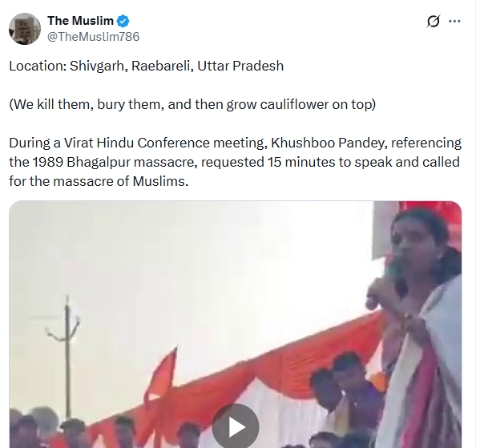
Task: Open The Muslim profile avatar
Action: [x=25, y=29]
